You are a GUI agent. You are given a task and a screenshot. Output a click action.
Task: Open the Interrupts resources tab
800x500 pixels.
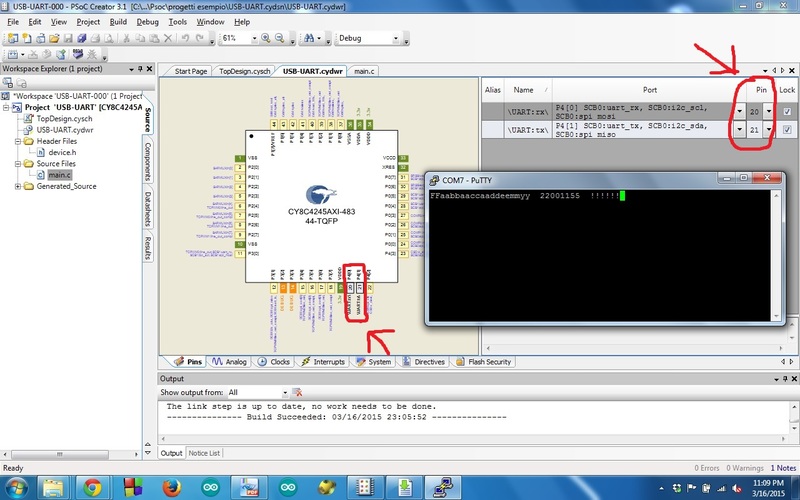pos(323,362)
